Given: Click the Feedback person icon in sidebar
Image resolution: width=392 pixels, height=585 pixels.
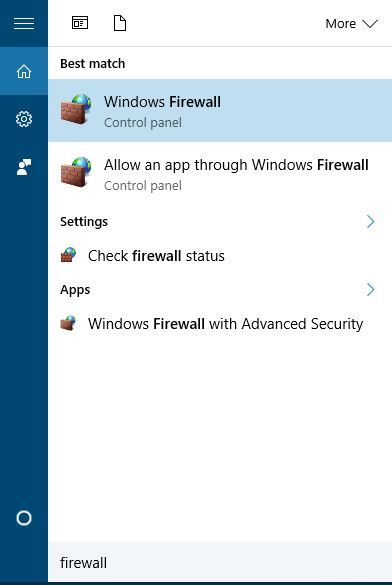Looking at the screenshot, I should tap(24, 167).
